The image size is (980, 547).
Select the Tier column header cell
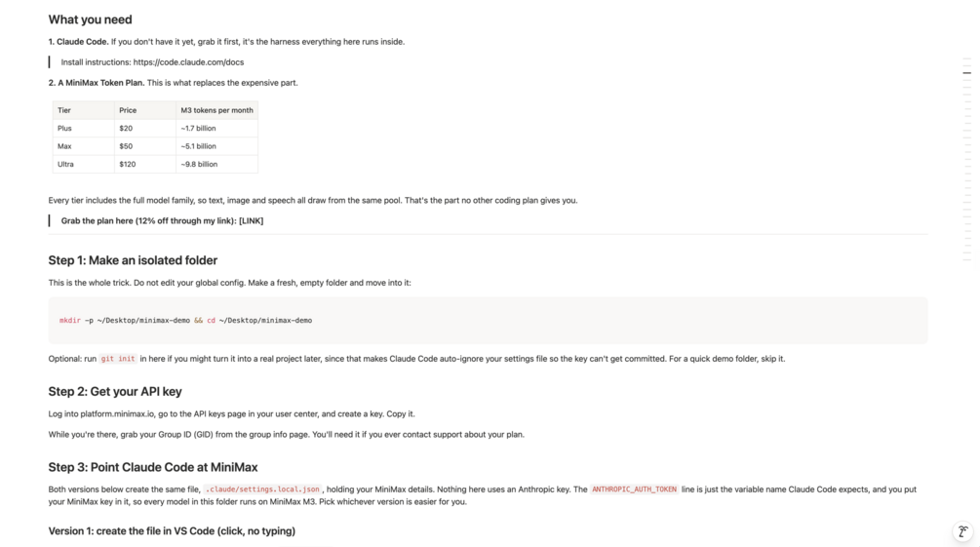pos(83,110)
